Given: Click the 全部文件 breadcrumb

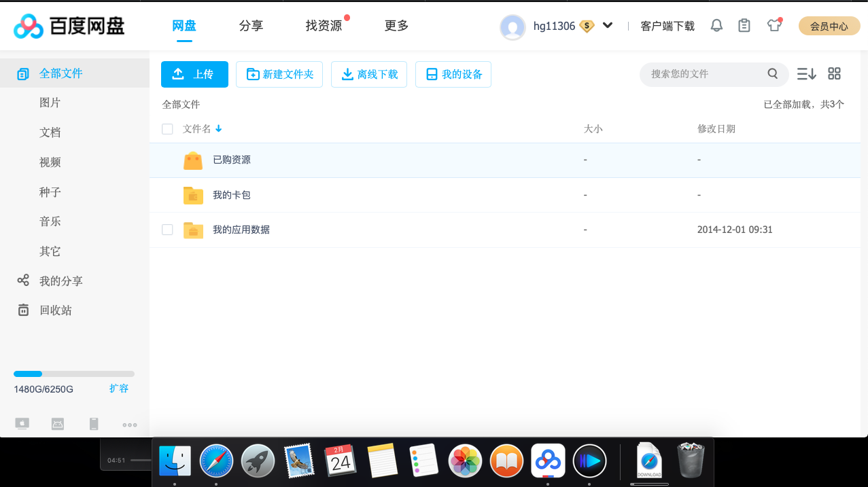Looking at the screenshot, I should [181, 105].
